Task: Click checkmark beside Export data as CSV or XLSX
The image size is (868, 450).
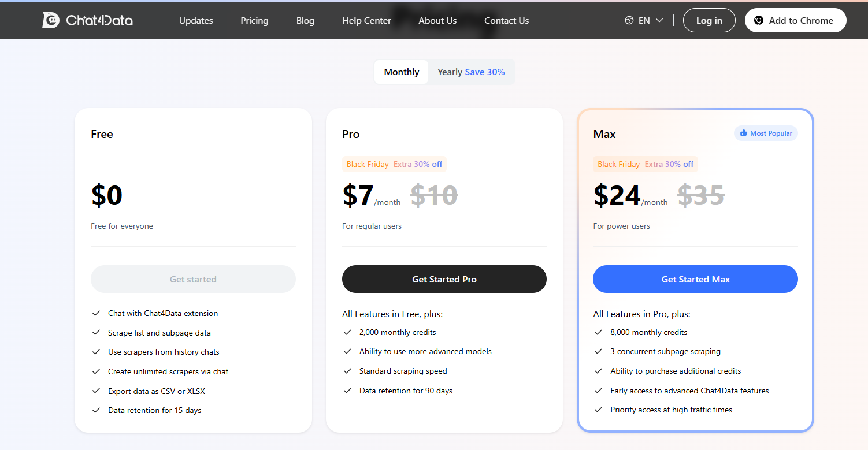Action: (96, 391)
